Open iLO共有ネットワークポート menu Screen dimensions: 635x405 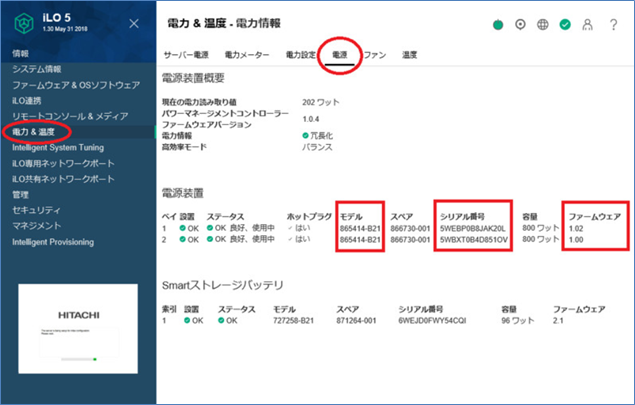[63, 179]
